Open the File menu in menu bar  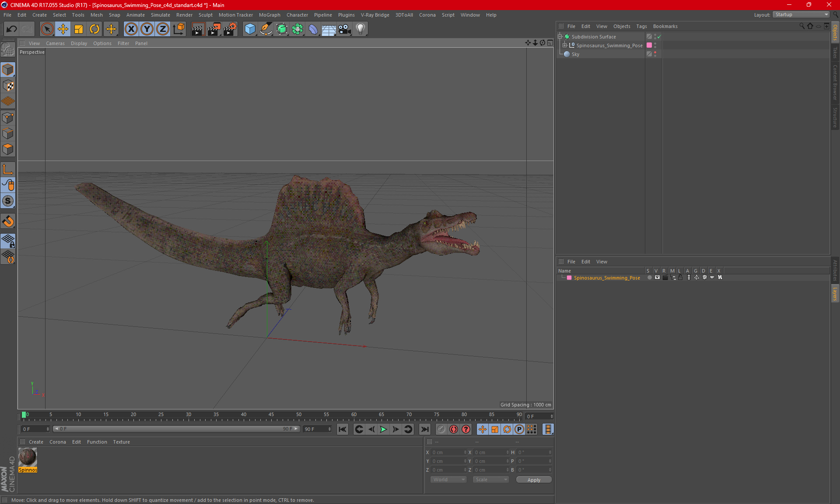(7, 15)
